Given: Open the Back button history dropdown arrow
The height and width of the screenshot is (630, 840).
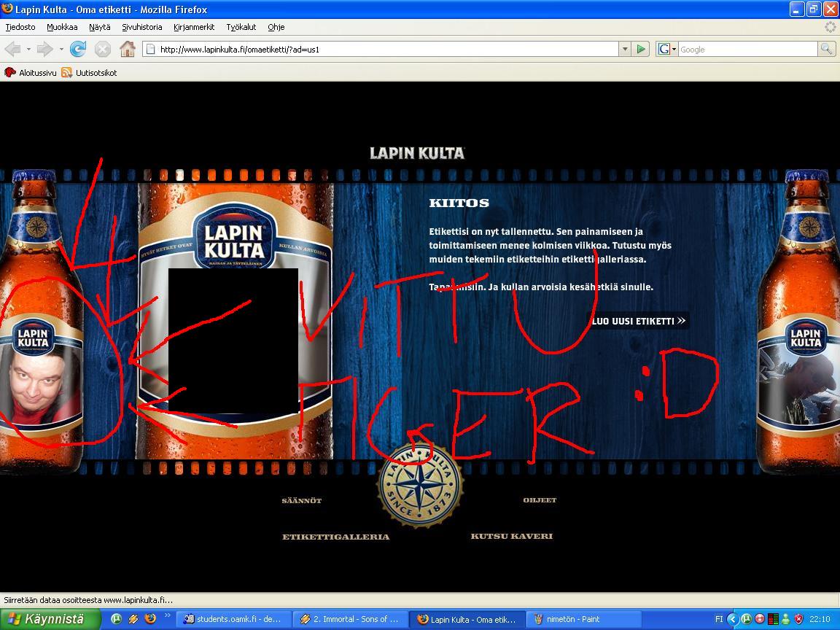Looking at the screenshot, I should [x=28, y=50].
